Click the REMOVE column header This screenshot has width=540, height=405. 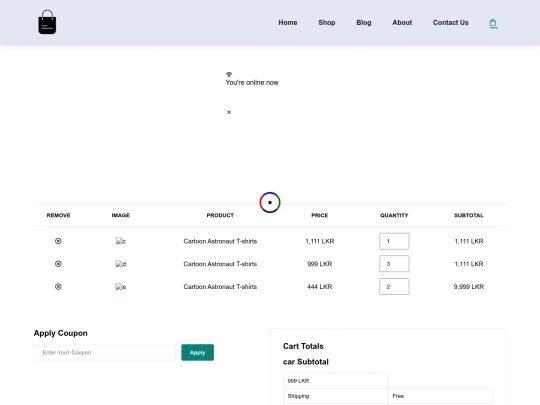(x=59, y=215)
